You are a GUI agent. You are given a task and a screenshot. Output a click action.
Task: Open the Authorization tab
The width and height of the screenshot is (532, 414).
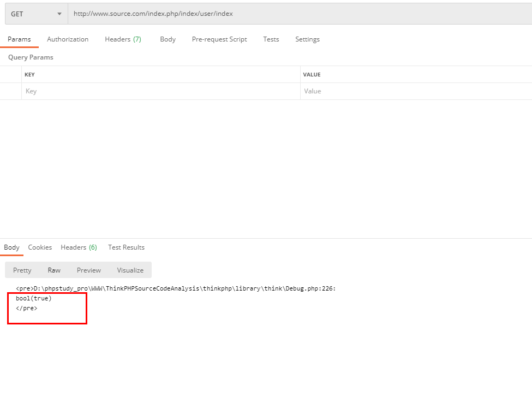coord(68,39)
